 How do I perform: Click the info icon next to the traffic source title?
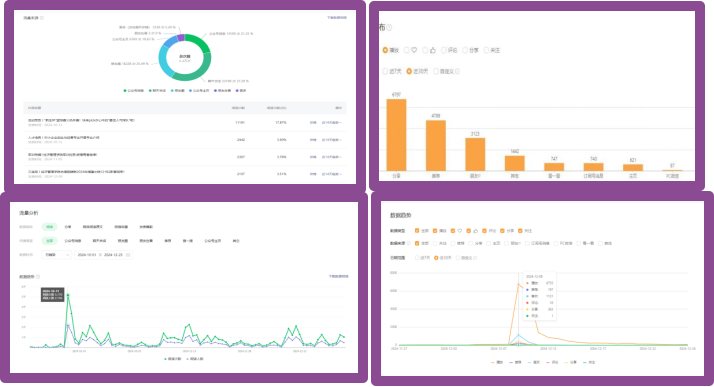[x=42, y=18]
